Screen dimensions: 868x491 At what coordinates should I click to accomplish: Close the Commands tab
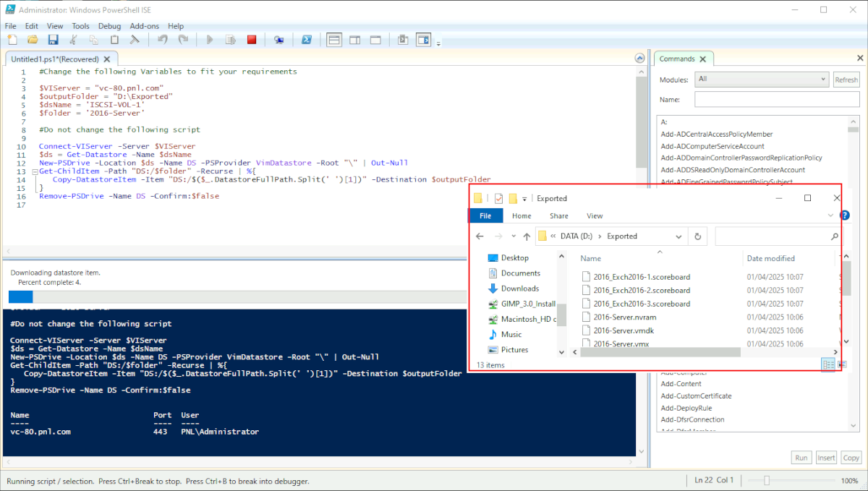704,59
